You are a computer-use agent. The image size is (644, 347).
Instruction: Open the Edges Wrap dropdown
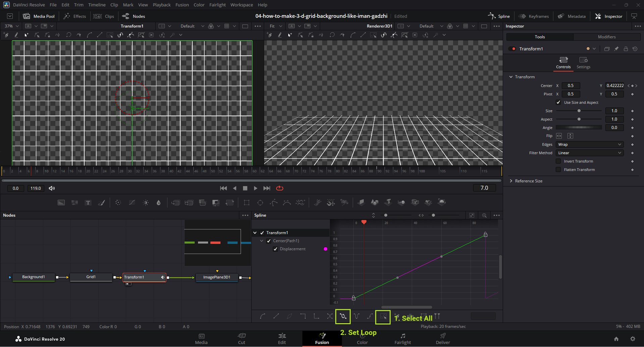pos(590,144)
